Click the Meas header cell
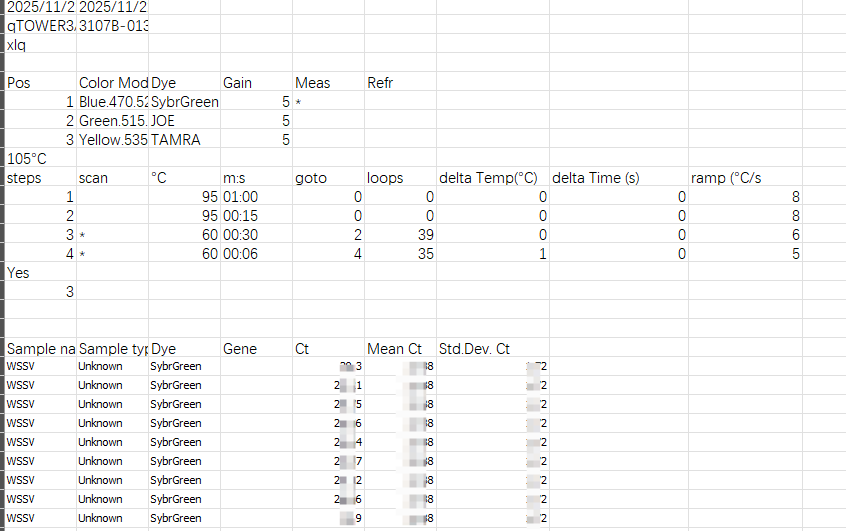Screen dimensions: 846x531 (327, 82)
